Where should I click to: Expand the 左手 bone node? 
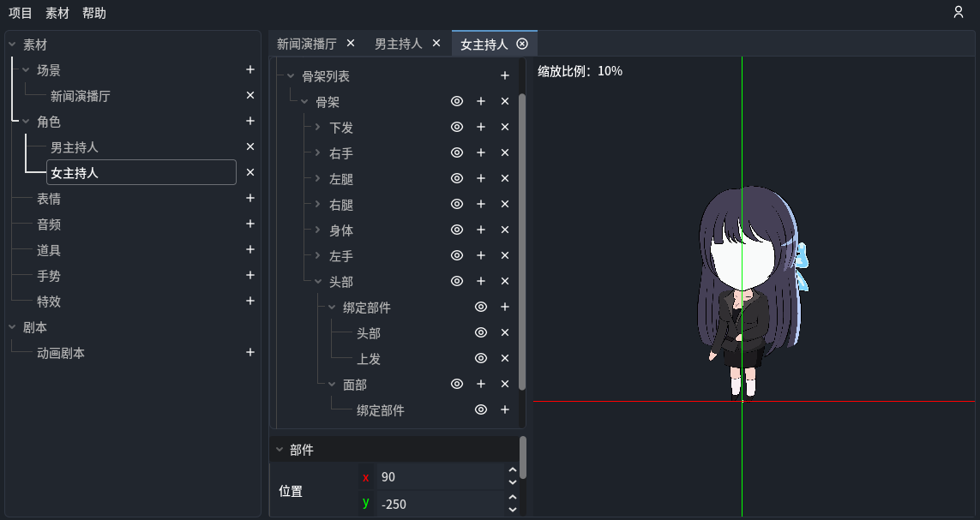[316, 255]
